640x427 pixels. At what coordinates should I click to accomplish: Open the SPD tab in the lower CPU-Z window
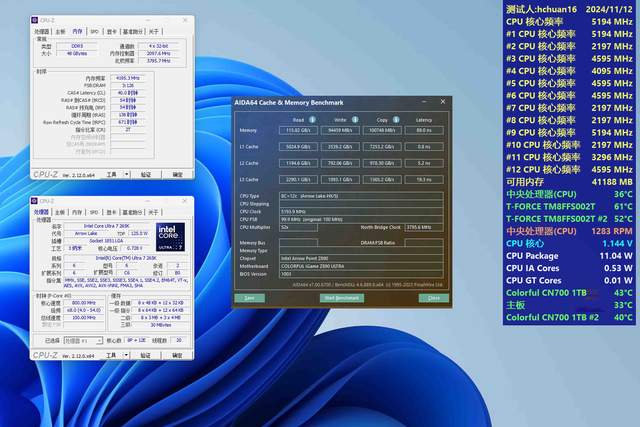94,212
